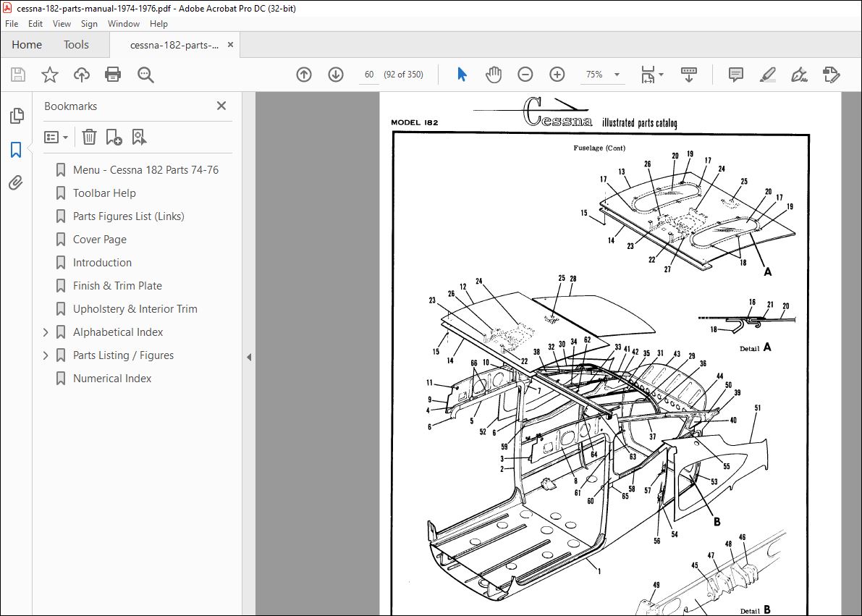Click the Fit page scrolling icon
The height and width of the screenshot is (616, 862).
tap(648, 75)
